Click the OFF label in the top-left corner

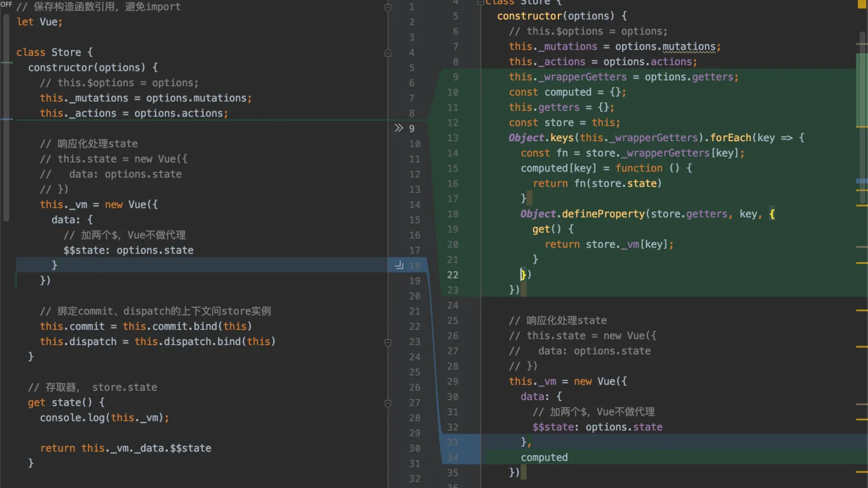[x=6, y=4]
